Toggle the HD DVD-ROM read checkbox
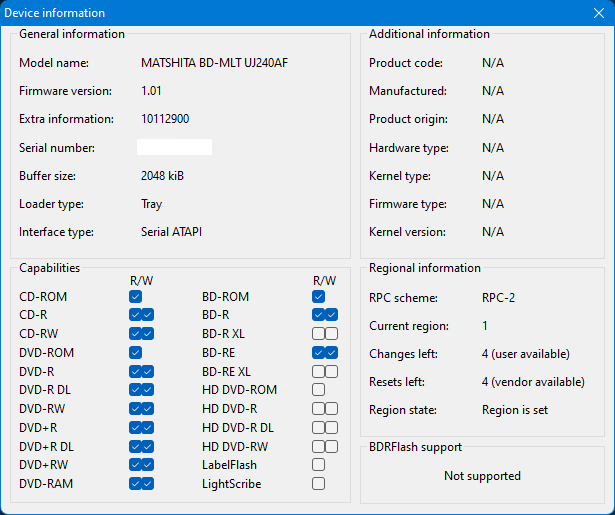Screen dimensions: 615x515 (318, 390)
